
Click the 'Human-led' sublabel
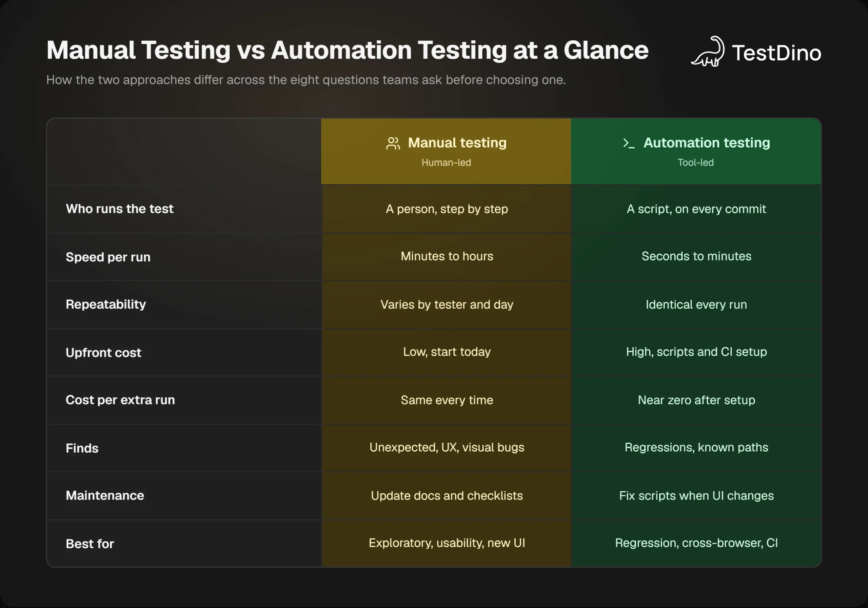(x=446, y=162)
